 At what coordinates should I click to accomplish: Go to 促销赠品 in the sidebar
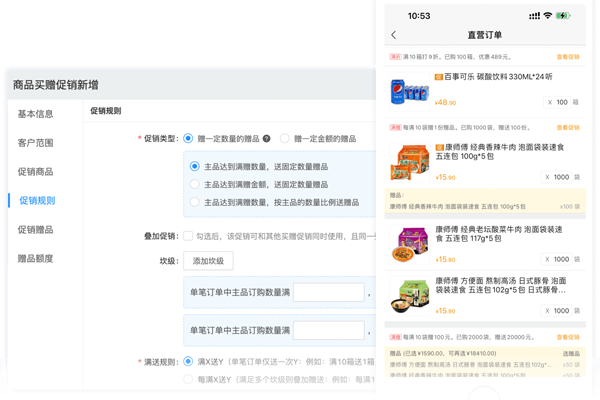(36, 230)
